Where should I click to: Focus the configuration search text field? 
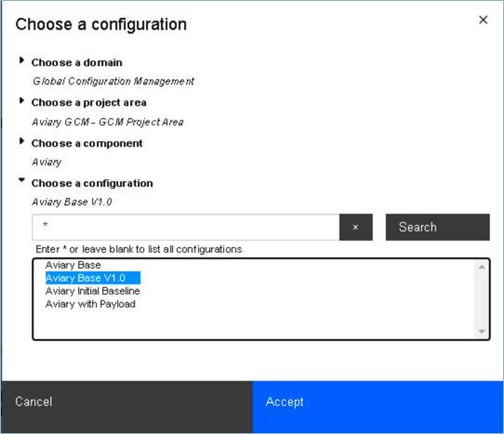pyautogui.click(x=185, y=227)
